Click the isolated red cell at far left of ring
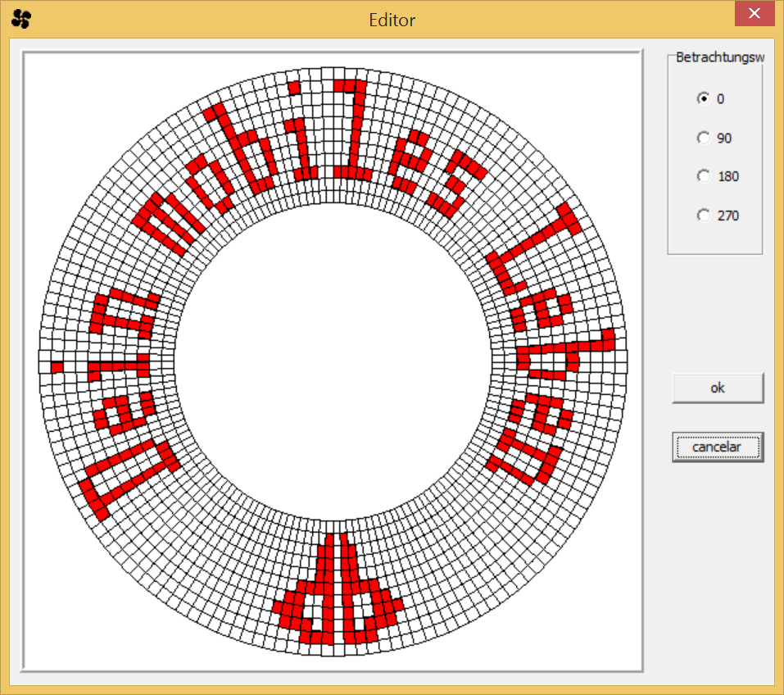 pos(57,368)
